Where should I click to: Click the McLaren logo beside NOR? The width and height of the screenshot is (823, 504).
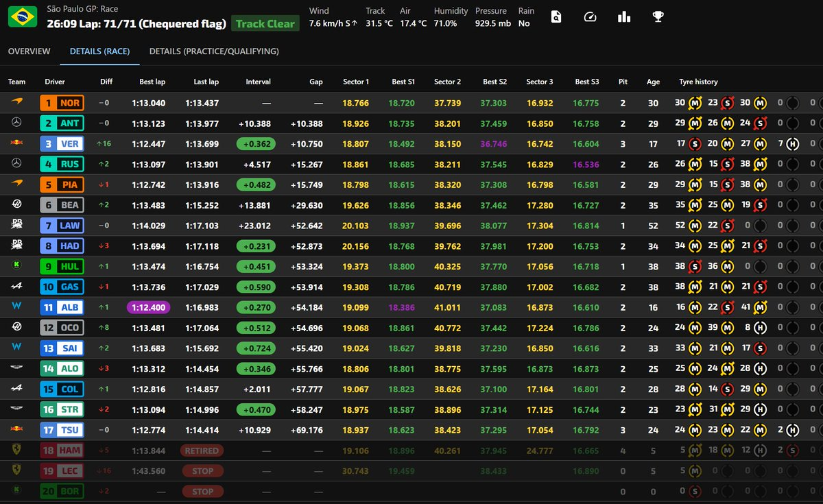[17, 103]
